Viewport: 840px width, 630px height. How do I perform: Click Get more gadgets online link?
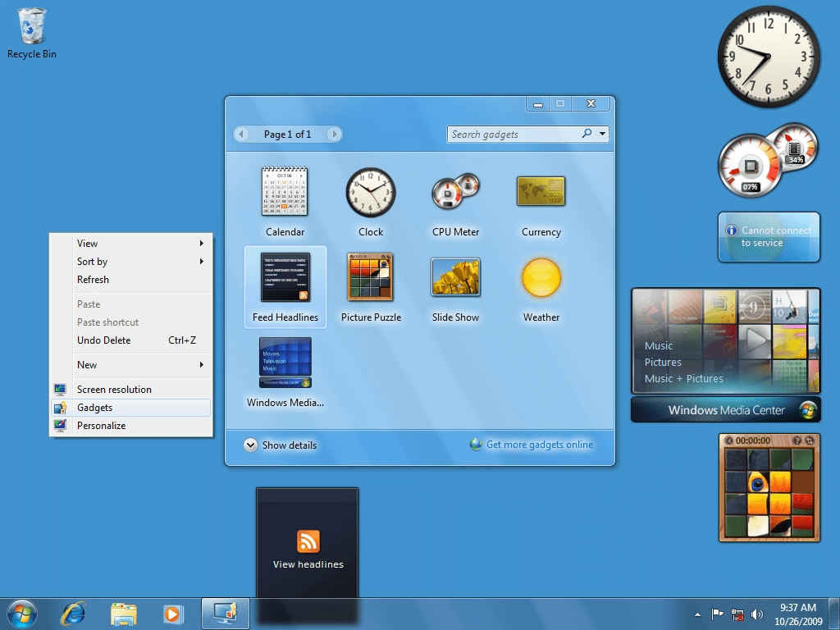[x=540, y=445]
